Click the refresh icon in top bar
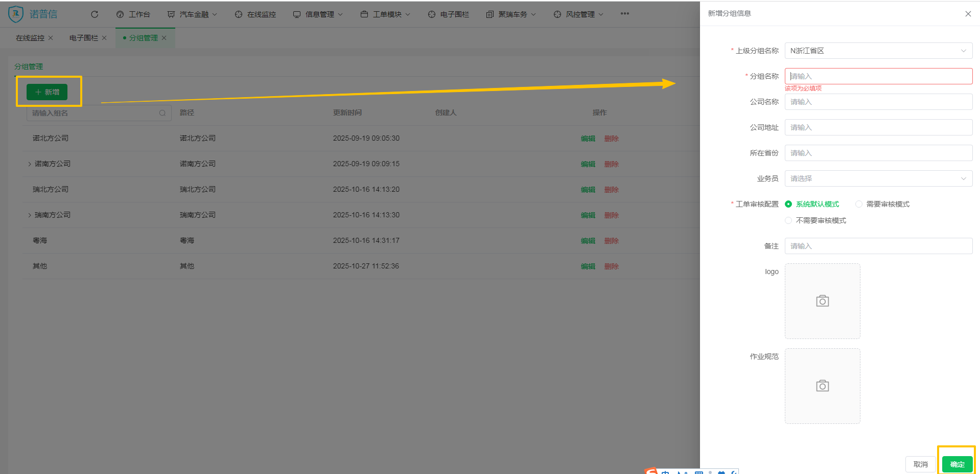Screen dimensions: 980x474 pyautogui.click(x=95, y=14)
